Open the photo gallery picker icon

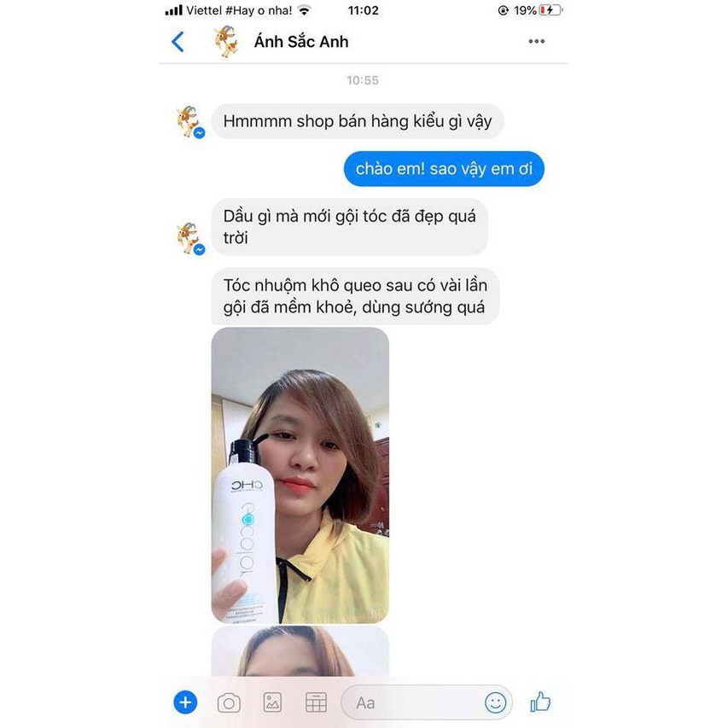tap(272, 702)
